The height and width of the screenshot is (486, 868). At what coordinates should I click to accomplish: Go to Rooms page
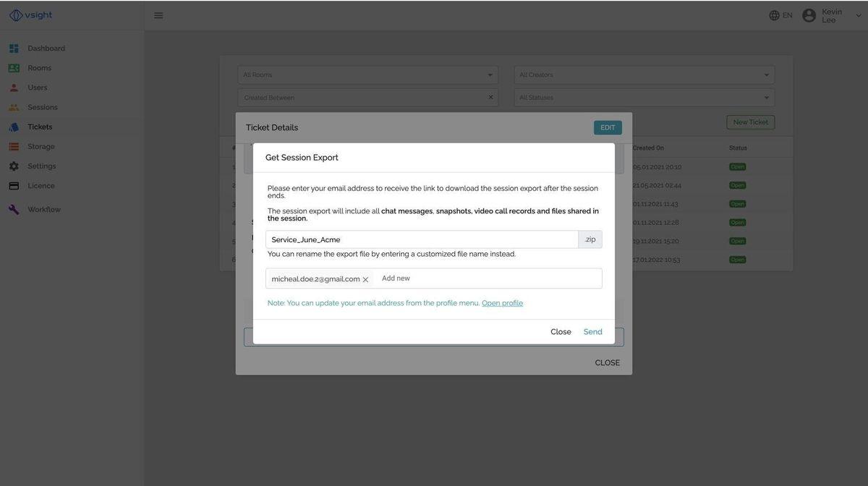(40, 68)
